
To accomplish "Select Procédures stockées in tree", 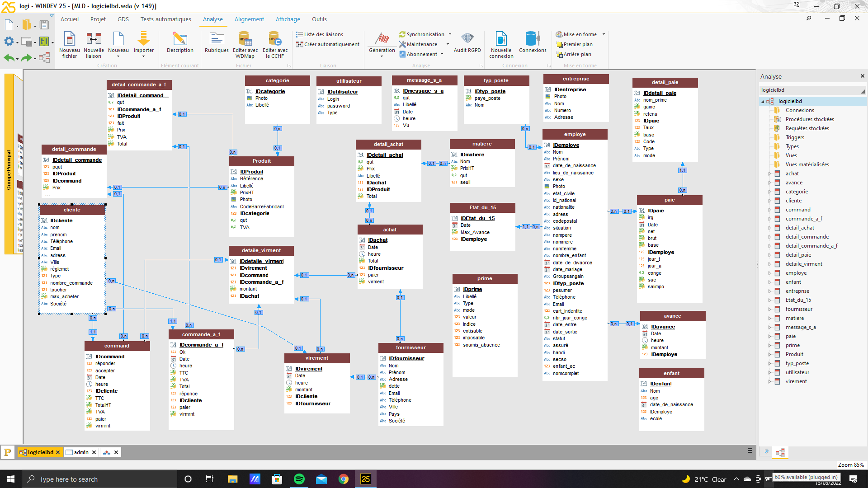I will click(x=810, y=119).
